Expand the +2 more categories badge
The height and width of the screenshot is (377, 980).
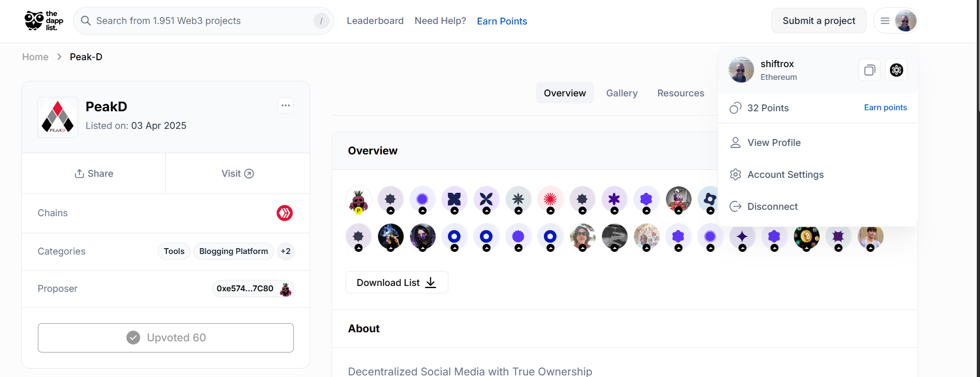click(x=286, y=251)
